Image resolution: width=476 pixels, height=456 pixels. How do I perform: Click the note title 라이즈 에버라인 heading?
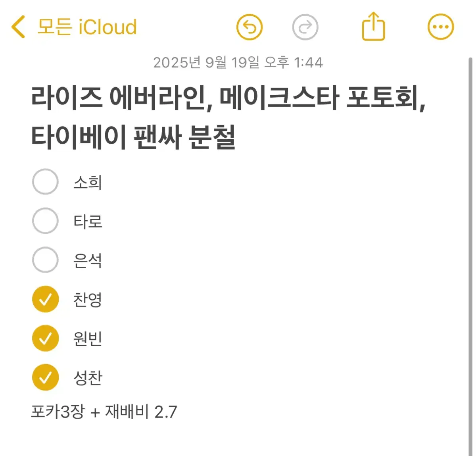(x=228, y=98)
